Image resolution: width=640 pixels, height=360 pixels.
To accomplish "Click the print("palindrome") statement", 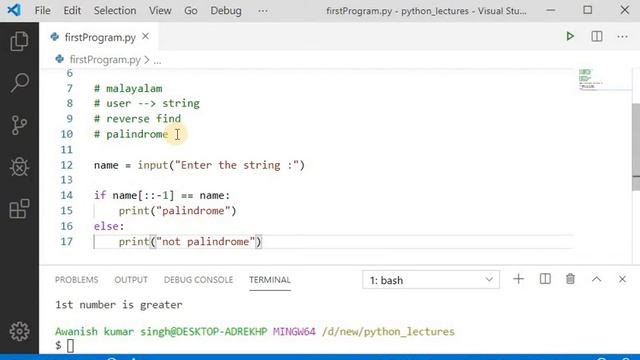I will click(178, 211).
